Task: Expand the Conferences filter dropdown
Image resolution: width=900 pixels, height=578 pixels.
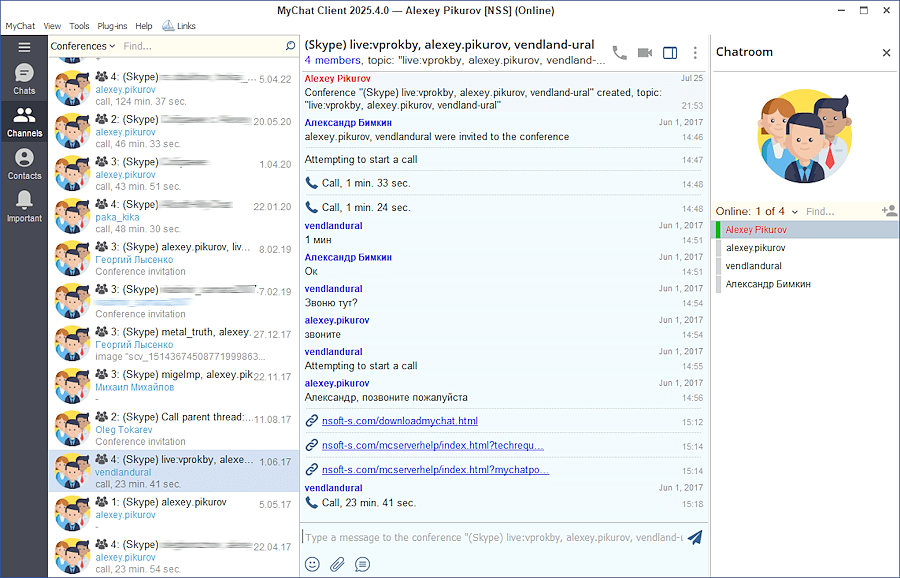Action: point(83,46)
